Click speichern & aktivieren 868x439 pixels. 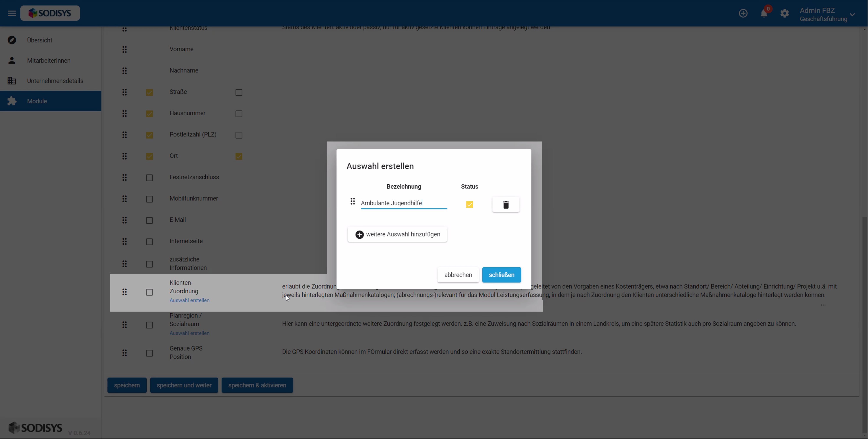pyautogui.click(x=257, y=385)
